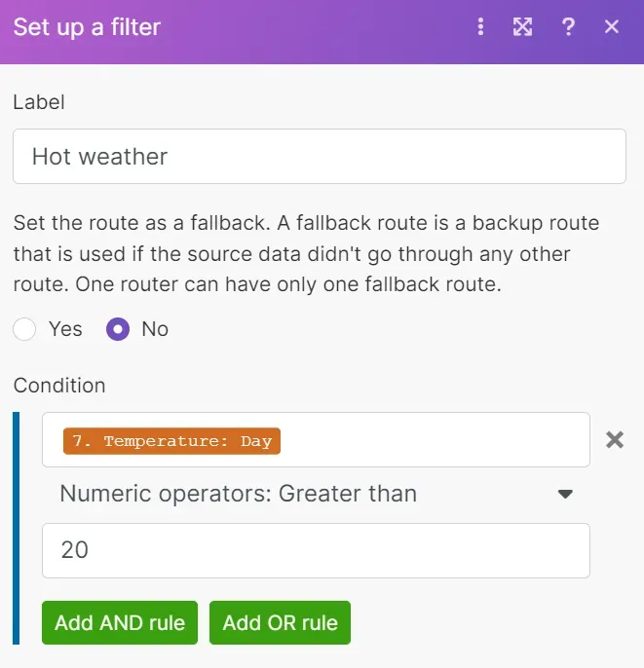Select the orange 7. Temperature: Day pill
The height and width of the screenshot is (668, 644).
point(171,441)
